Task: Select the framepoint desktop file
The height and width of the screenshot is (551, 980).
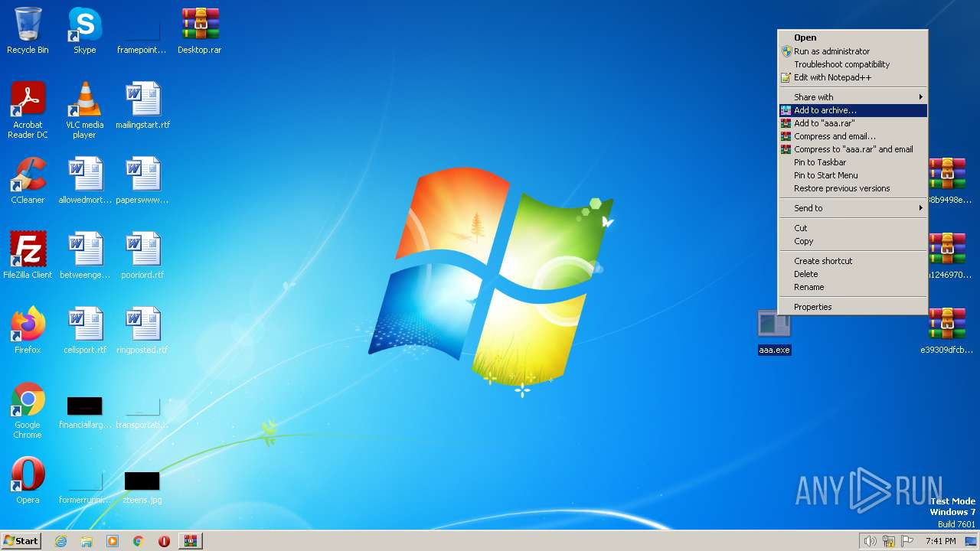Action: (142, 37)
